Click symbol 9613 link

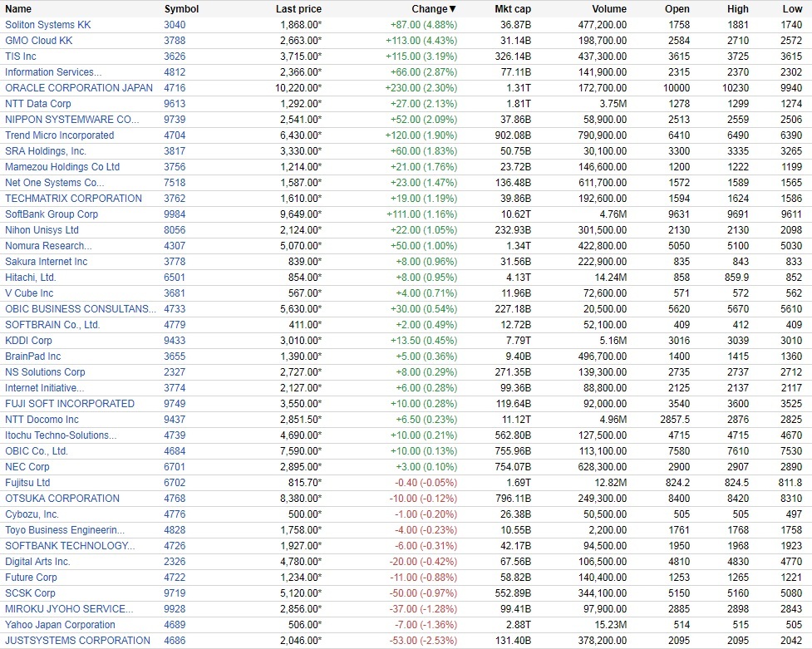click(x=175, y=104)
